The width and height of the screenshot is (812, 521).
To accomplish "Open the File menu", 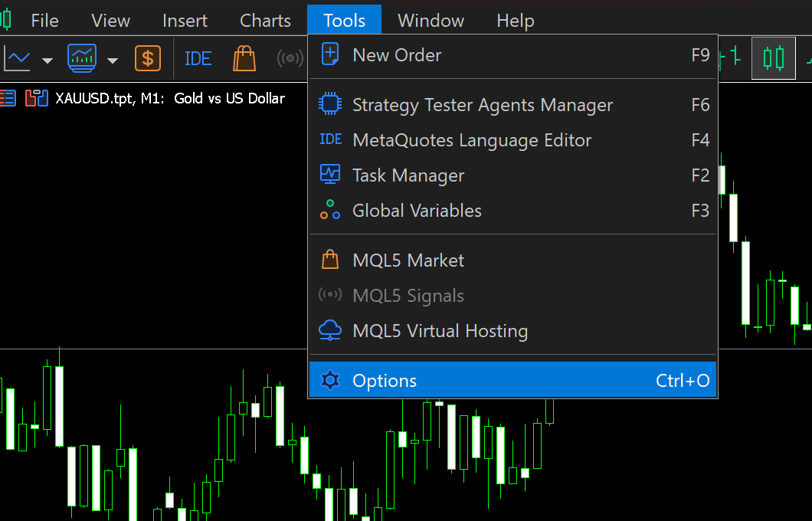I will (x=44, y=21).
